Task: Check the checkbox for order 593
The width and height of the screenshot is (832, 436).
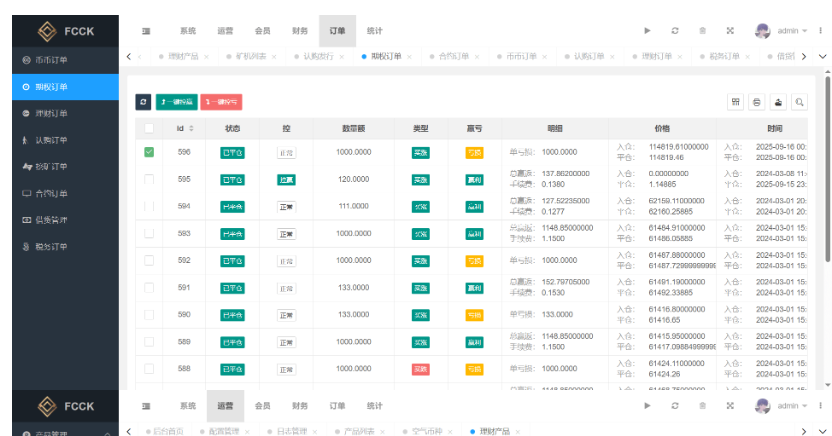Action: point(149,233)
